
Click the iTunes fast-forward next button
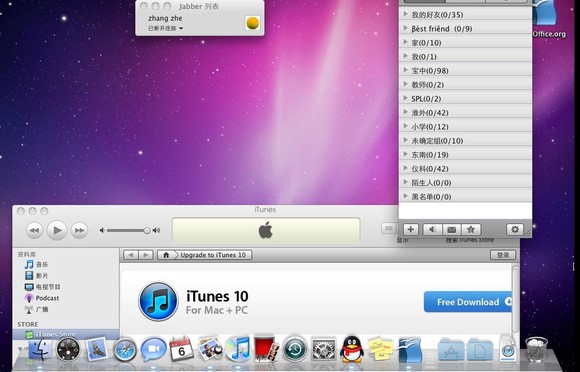[79, 230]
